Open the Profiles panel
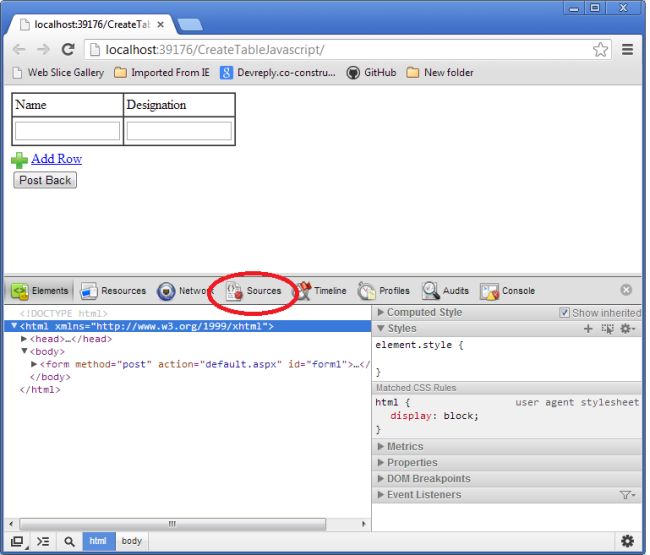The image size is (650, 555). tap(384, 291)
